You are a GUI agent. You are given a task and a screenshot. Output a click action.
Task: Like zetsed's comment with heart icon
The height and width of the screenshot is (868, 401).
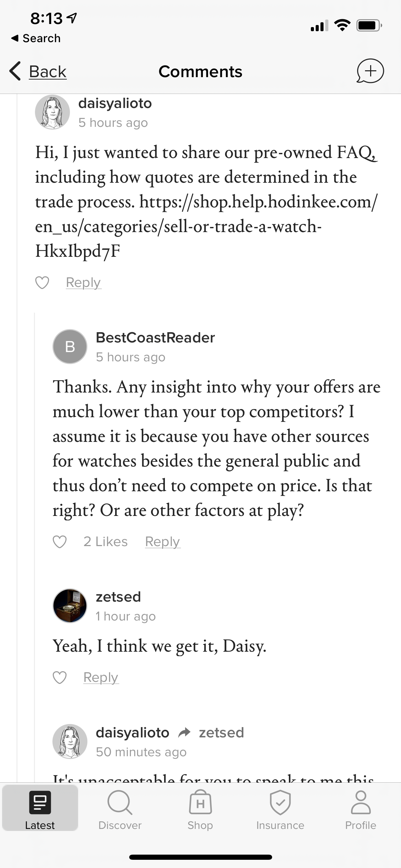[x=60, y=678]
